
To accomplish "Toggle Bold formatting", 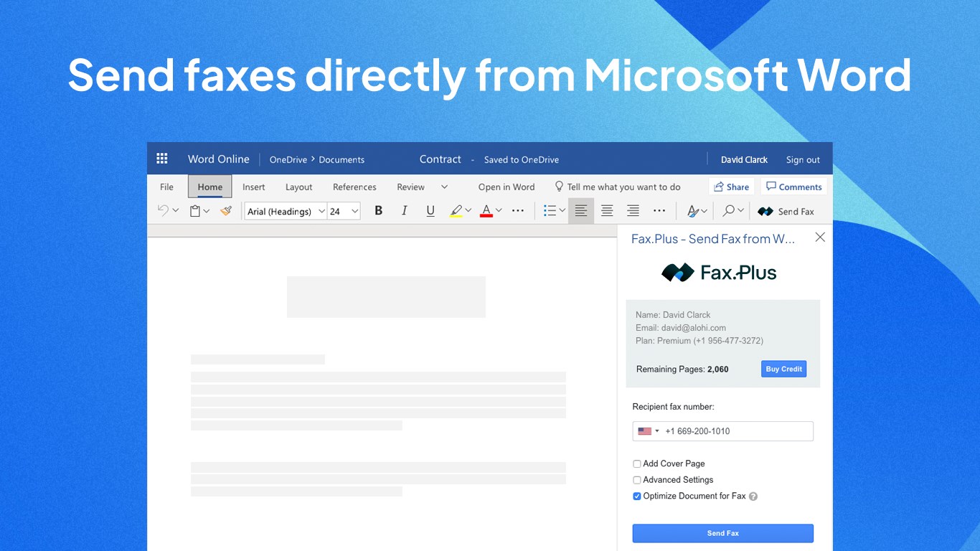I will point(379,211).
